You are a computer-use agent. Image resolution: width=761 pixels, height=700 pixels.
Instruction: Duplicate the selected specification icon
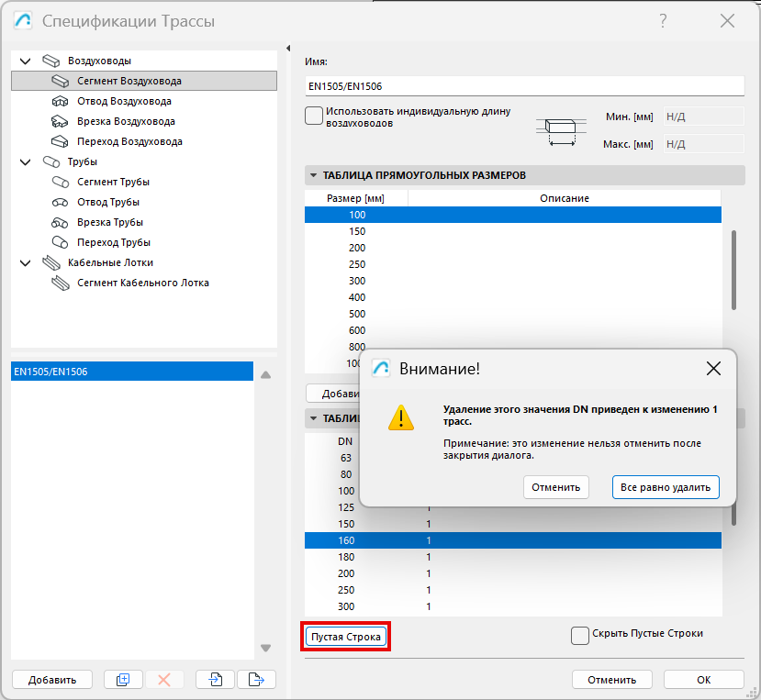[x=123, y=680]
